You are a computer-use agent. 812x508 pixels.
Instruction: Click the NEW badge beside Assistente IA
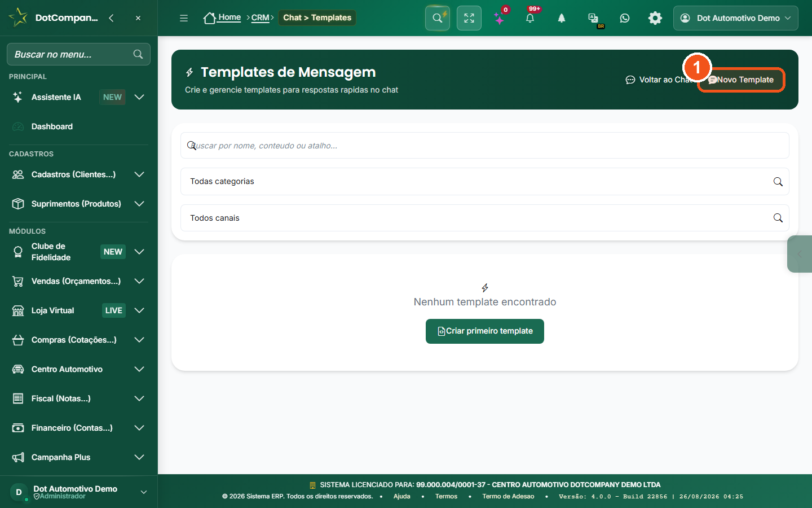tap(112, 97)
